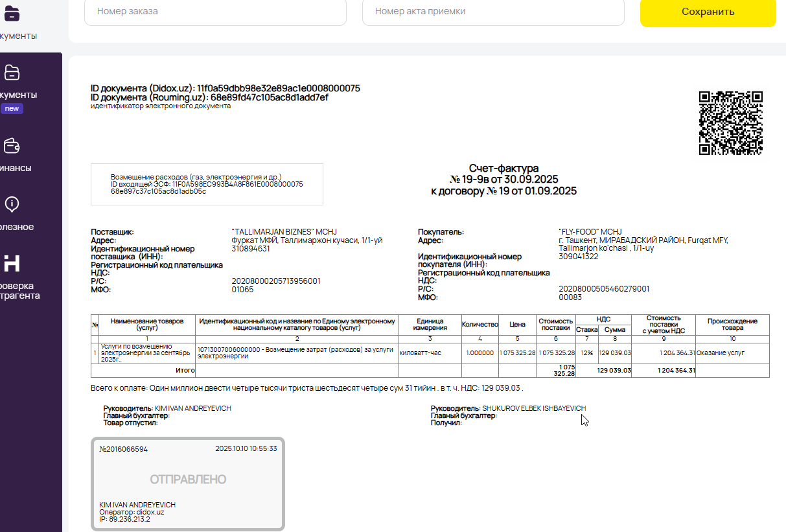Click VAT rate cell '12%'
786x532 pixels.
(x=586, y=353)
